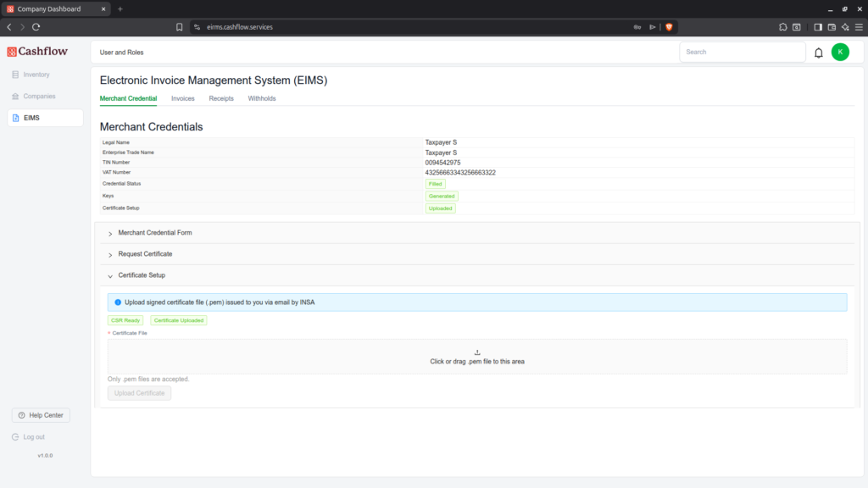Reload the current page

point(36,27)
